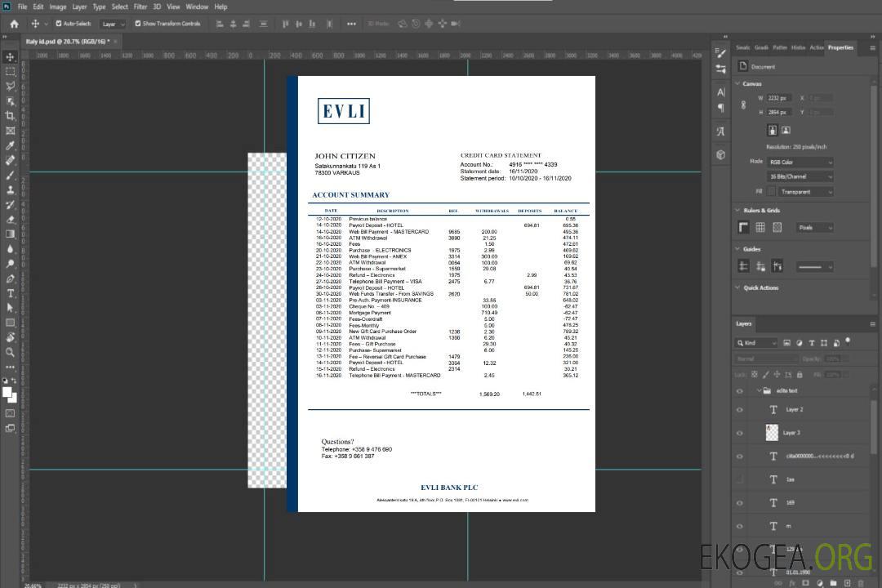Select the Frame tool

pos(10,131)
